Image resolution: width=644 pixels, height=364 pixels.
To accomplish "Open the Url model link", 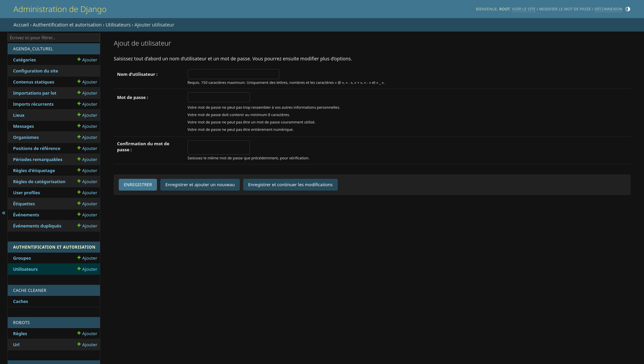I will [x=16, y=345].
